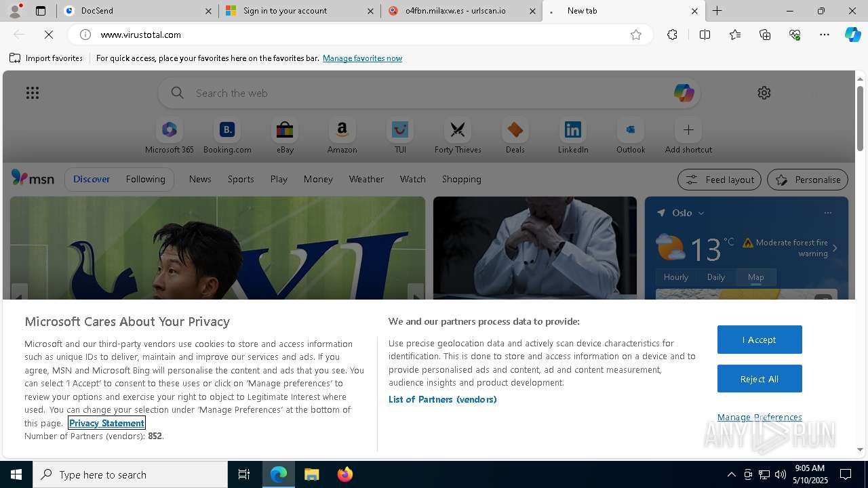Select the Daily weather tab
Image resolution: width=868 pixels, height=488 pixels.
[716, 277]
